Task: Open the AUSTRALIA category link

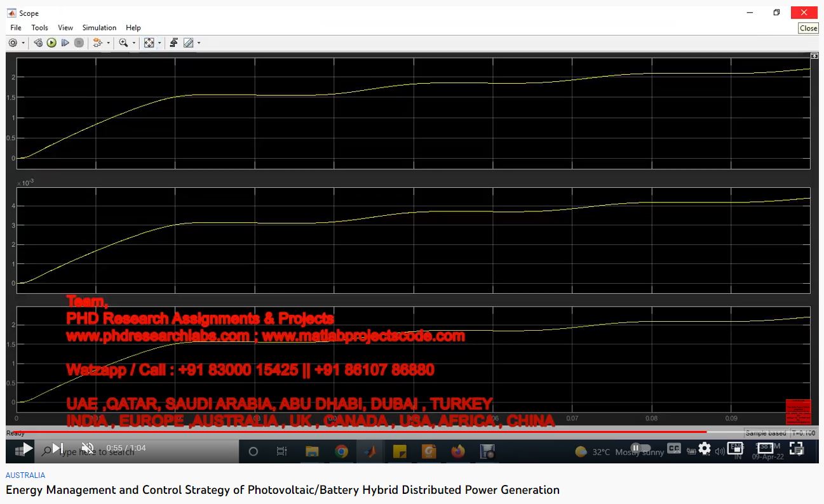Action: tap(25, 475)
